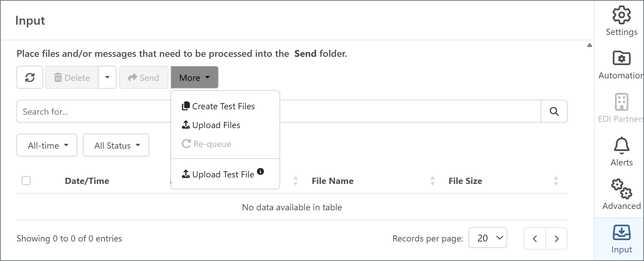Sort the table by File Name column
Image resolution: width=644 pixels, height=261 pixels.
(x=332, y=181)
